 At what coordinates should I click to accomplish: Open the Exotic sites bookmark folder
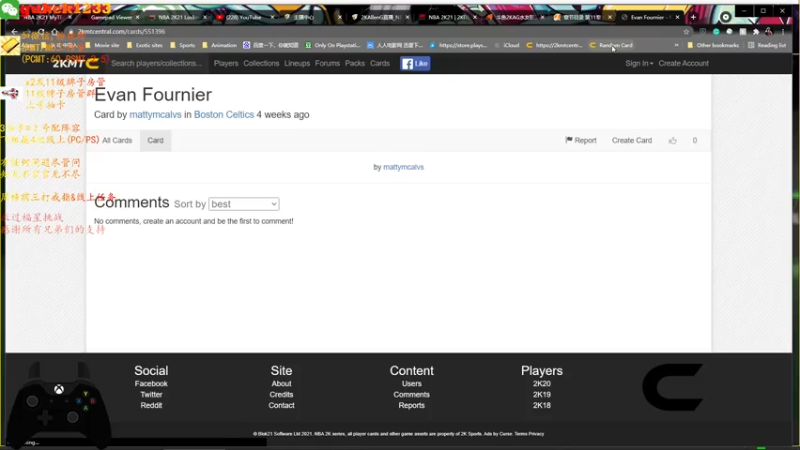(144, 45)
